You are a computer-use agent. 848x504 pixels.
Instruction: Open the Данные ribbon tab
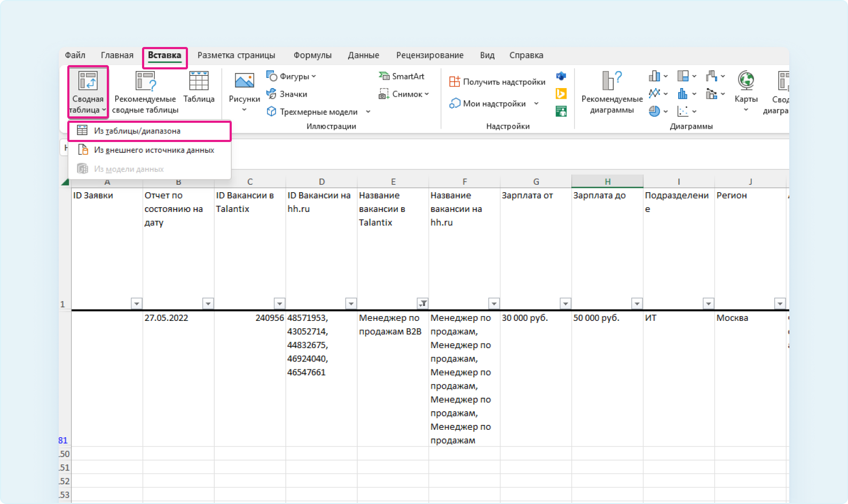pyautogui.click(x=363, y=55)
